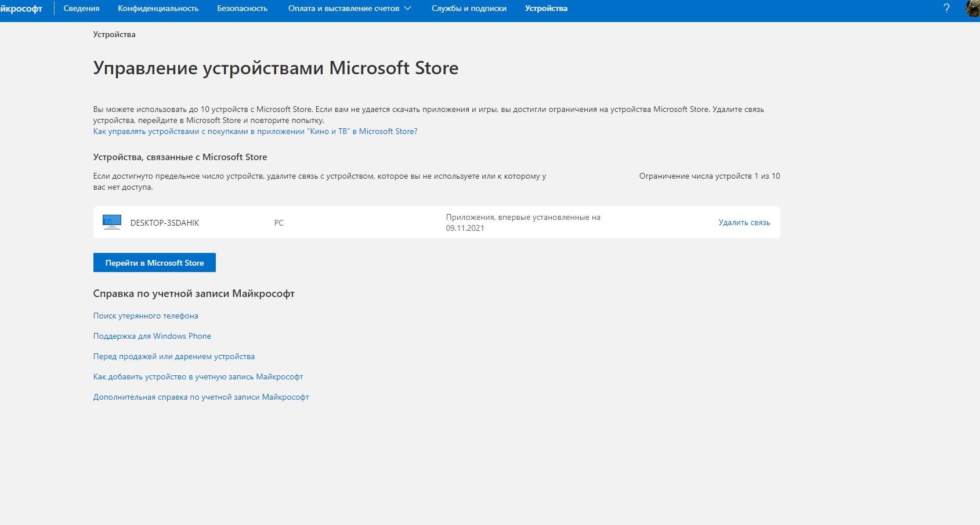980x525 pixels.
Task: Click the Управление устройствами Microsoft Store heading
Action: [x=276, y=68]
